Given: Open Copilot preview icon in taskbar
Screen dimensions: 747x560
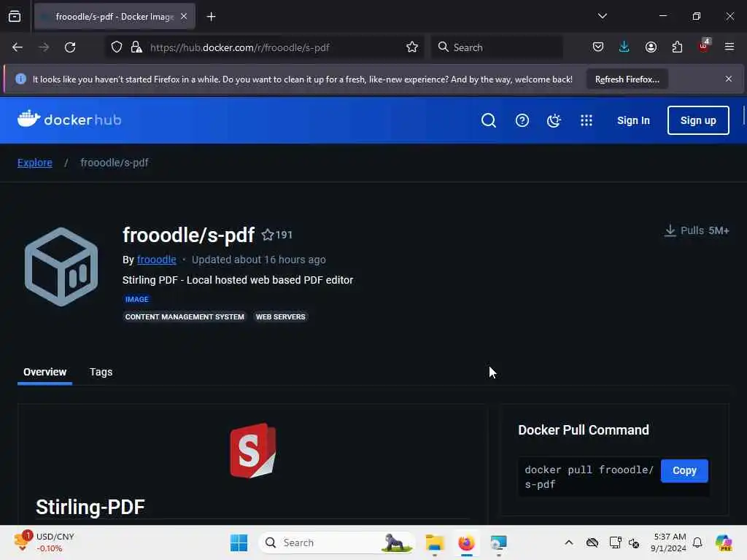Looking at the screenshot, I should (724, 542).
